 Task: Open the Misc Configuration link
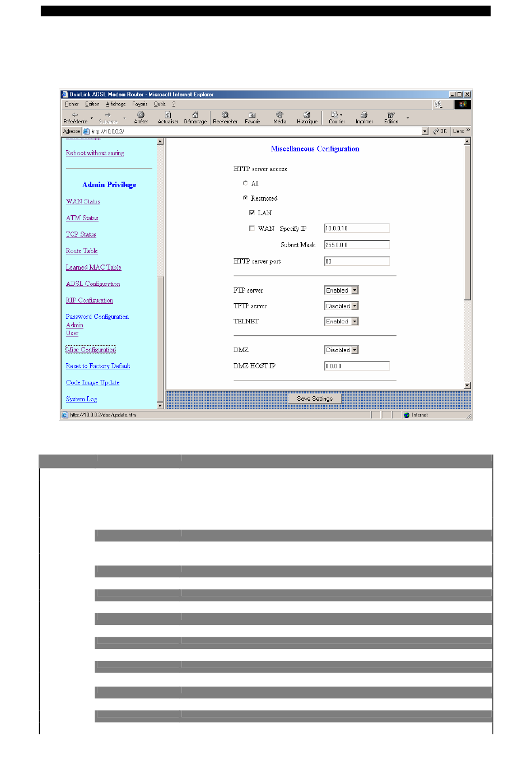coord(91,350)
